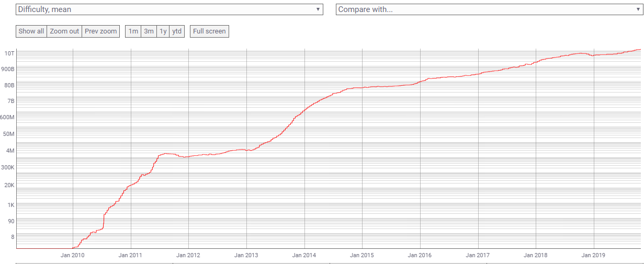Click the 300K y-axis label
The width and height of the screenshot is (644, 264).
[x=7, y=168]
